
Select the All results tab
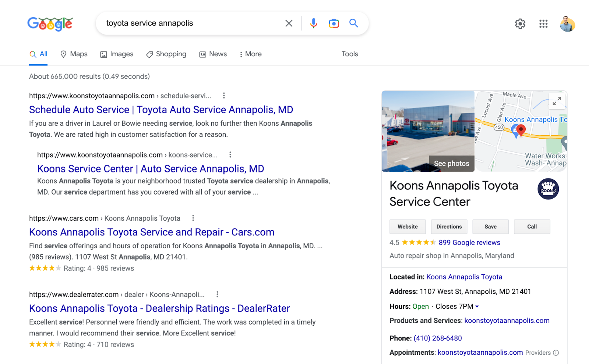[x=38, y=54]
